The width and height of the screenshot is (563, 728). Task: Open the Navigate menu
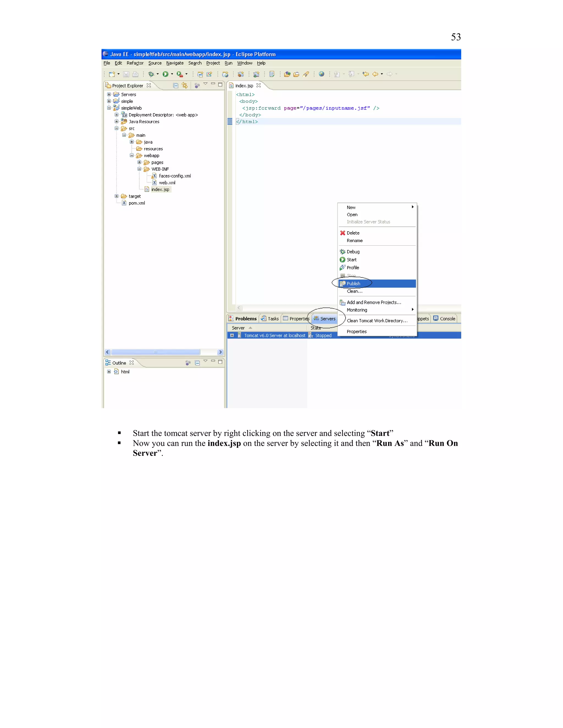pos(175,63)
